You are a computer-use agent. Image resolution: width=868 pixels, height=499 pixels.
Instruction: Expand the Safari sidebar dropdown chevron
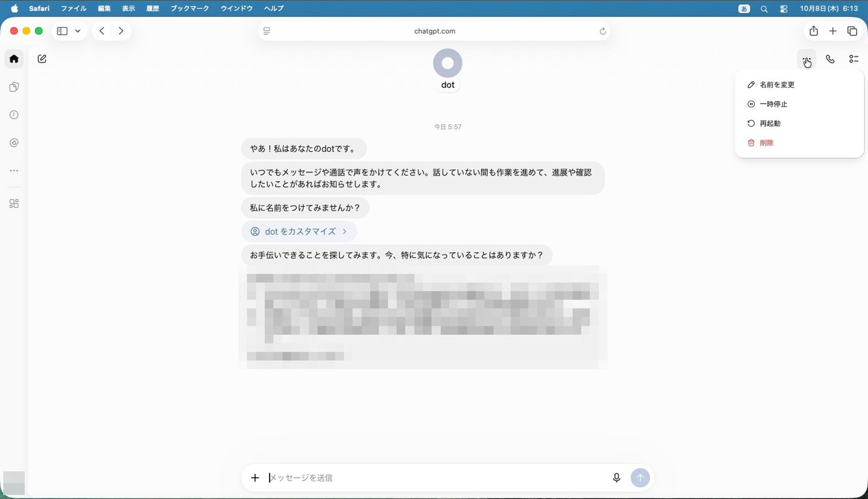tap(78, 31)
